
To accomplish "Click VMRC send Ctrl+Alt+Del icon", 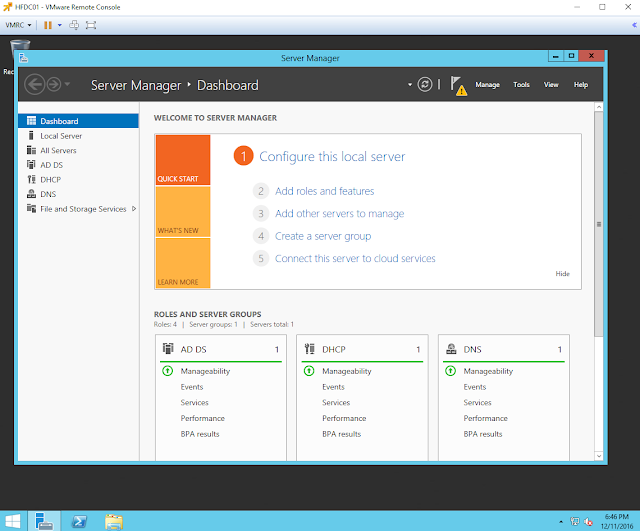I will pyautogui.click(x=74, y=25).
